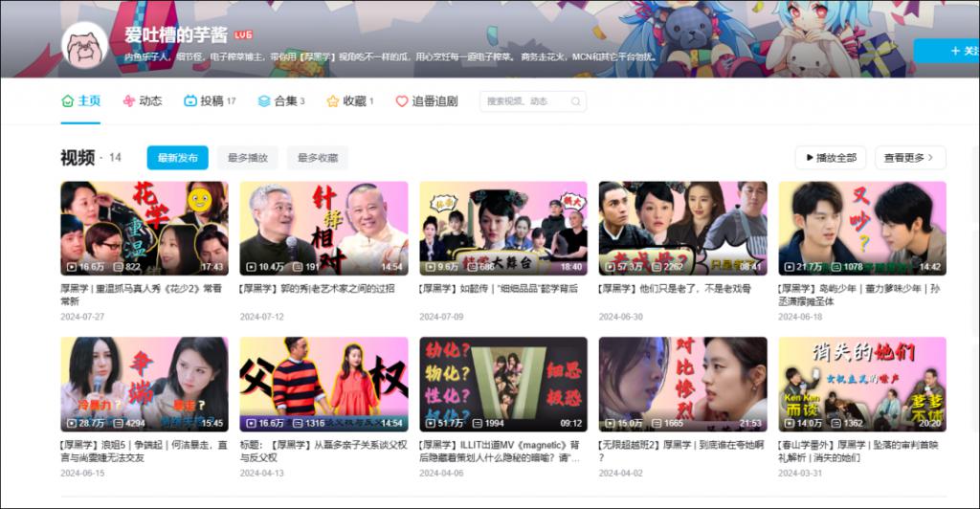Click the 1362 danmaku count icon
980x509 pixels.
[836, 423]
